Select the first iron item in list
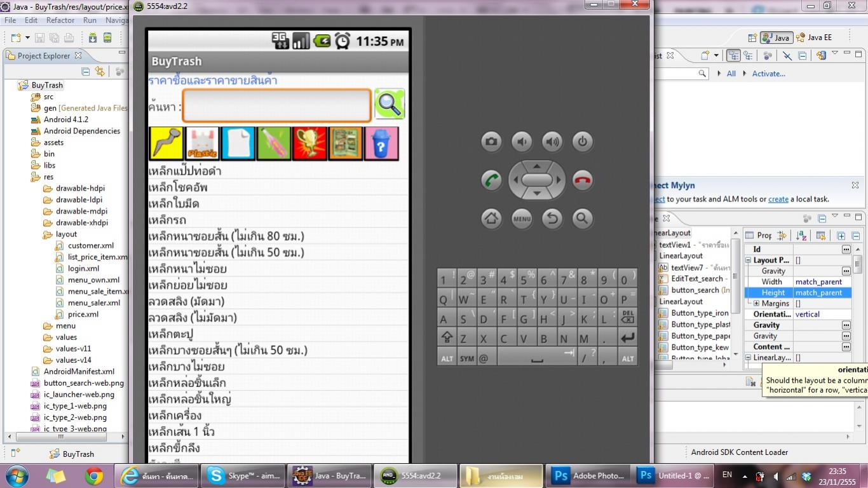 click(278, 171)
